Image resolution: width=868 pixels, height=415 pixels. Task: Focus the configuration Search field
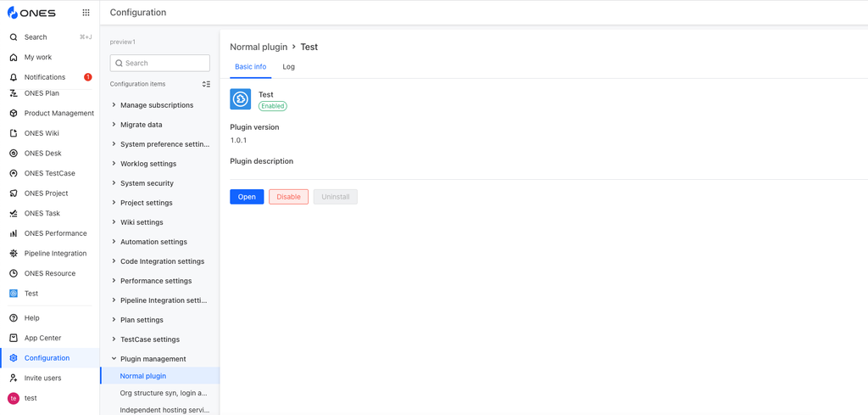coord(159,63)
